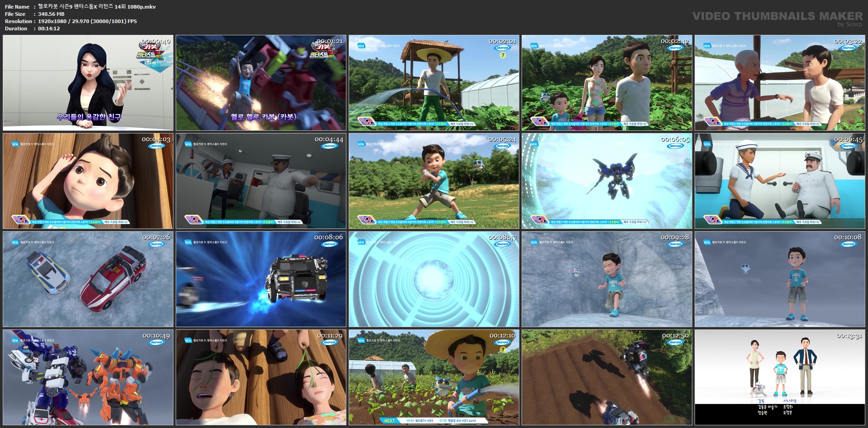Select the frame timestamped 00:12:10
Screen dimensions: 868x428
(x=434, y=377)
